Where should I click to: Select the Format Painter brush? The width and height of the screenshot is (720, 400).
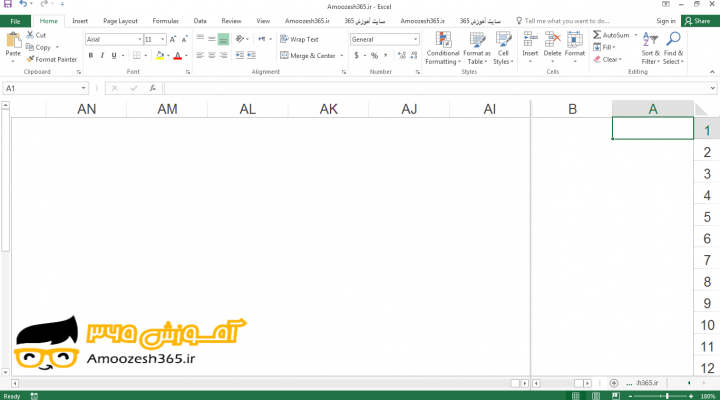[30, 59]
